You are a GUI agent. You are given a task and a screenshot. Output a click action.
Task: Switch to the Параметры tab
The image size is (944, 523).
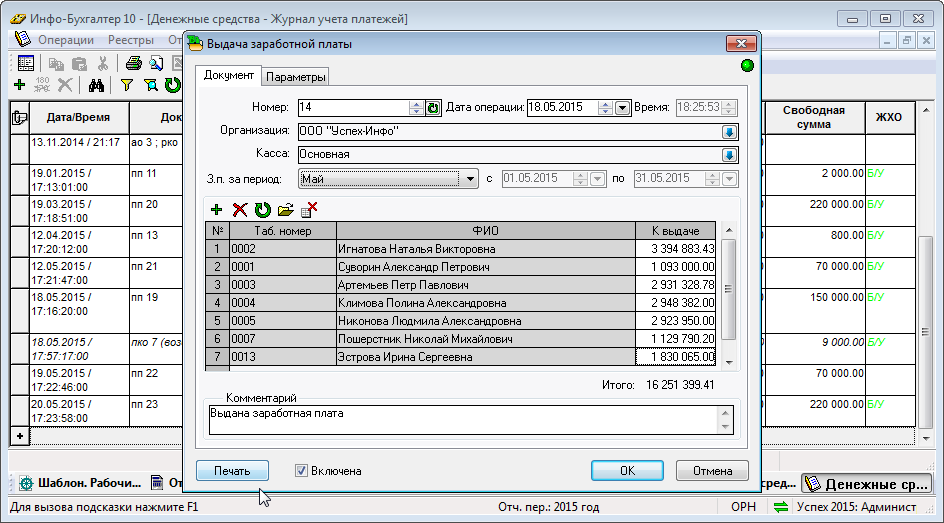coord(296,77)
